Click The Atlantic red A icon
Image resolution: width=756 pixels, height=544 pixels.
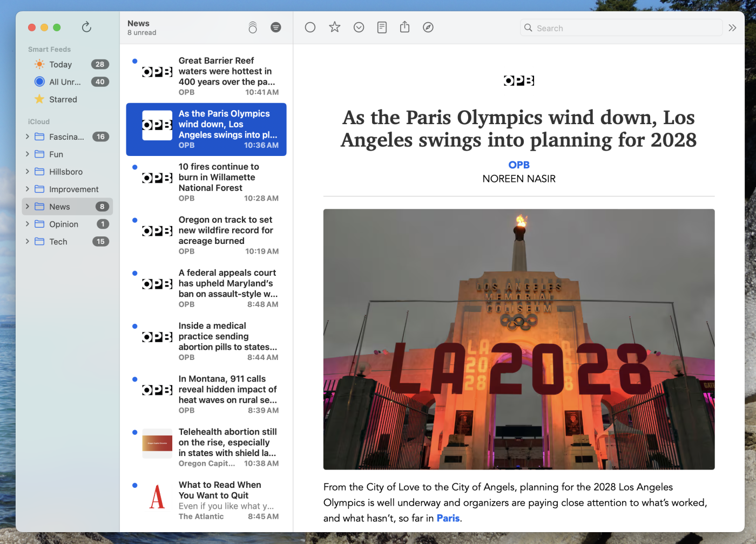(x=157, y=496)
